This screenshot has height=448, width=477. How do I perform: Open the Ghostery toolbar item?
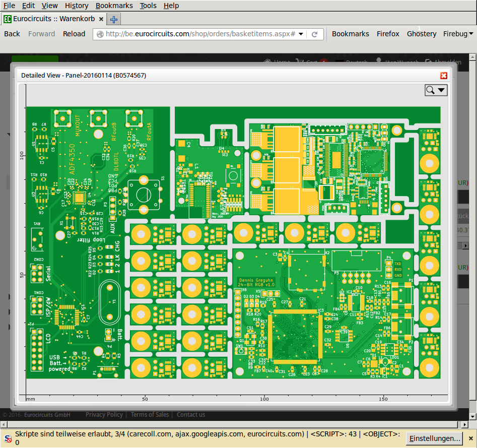click(421, 34)
